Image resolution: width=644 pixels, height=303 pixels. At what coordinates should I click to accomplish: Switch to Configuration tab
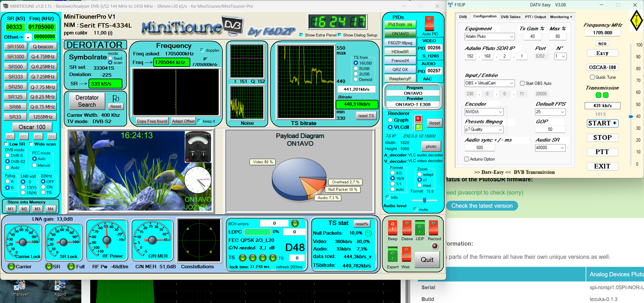485,16
